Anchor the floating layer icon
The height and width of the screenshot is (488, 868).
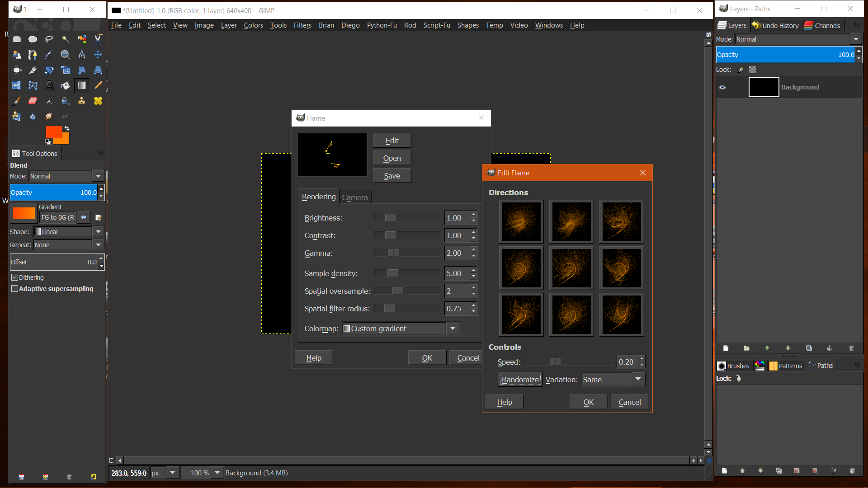tap(830, 348)
